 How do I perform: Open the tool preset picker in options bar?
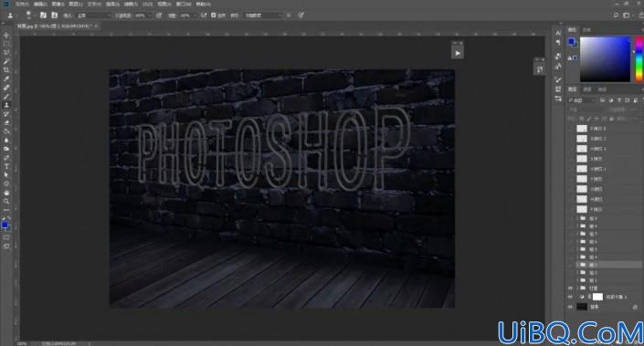tap(10, 16)
